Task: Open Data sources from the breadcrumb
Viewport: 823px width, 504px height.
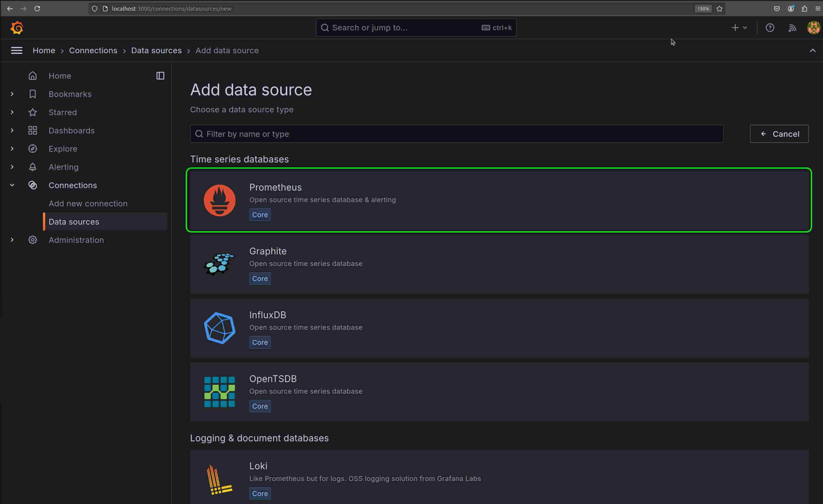Action: pyautogui.click(x=156, y=50)
